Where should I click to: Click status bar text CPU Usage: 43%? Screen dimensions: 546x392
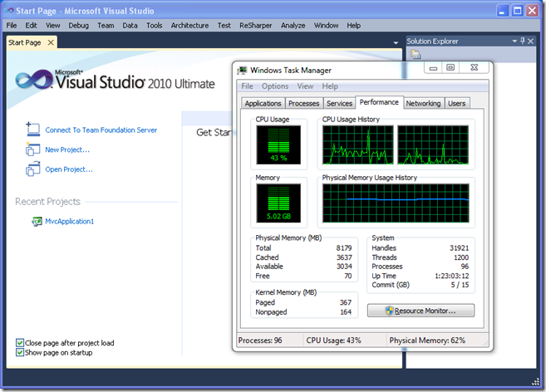pyautogui.click(x=333, y=341)
